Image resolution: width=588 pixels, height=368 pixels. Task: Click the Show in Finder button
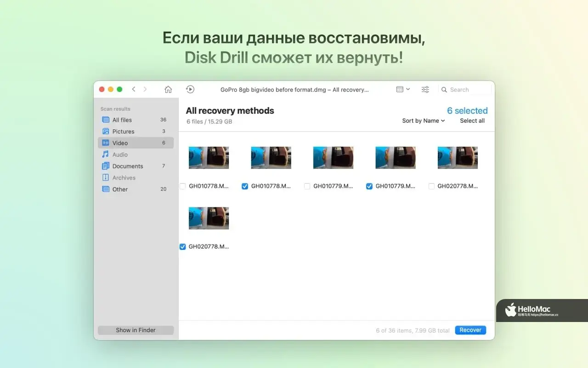tap(136, 330)
